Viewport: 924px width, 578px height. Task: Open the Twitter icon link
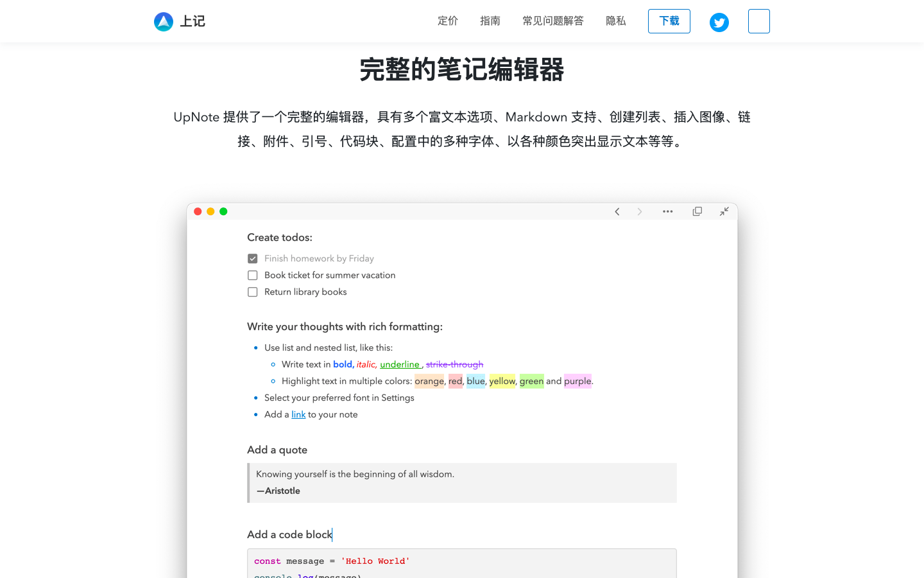click(719, 22)
